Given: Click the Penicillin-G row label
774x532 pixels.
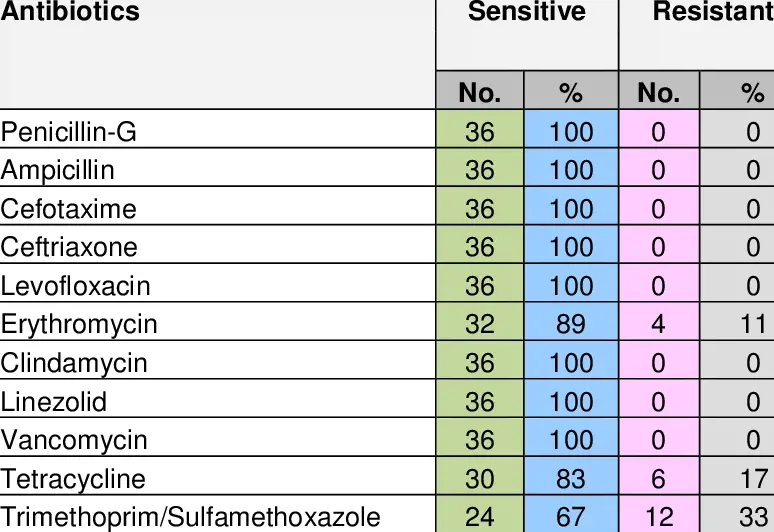Looking at the screenshot, I should (69, 132).
